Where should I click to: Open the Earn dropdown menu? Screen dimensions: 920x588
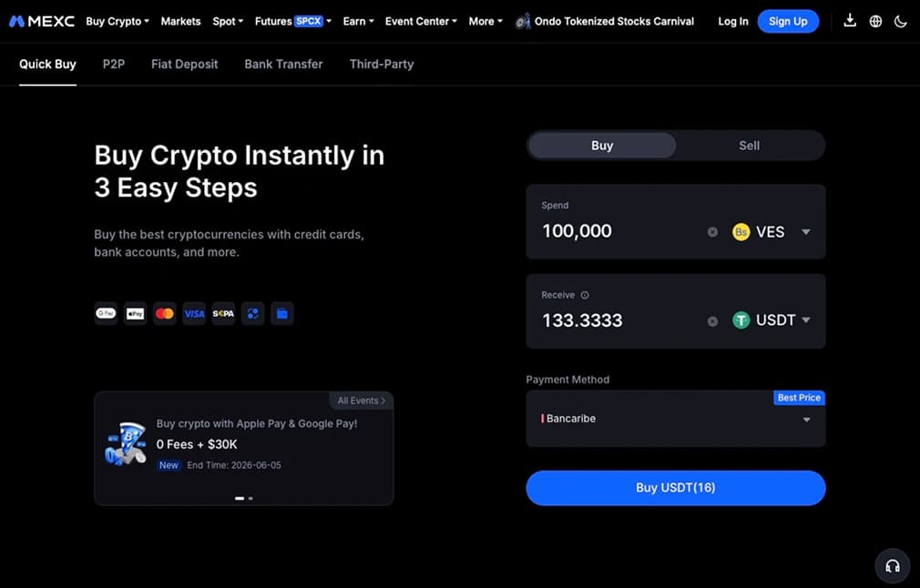coord(358,22)
